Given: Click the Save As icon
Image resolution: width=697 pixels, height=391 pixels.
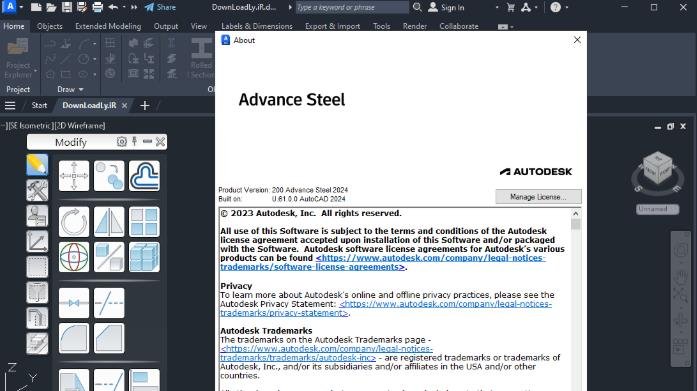Looking at the screenshot, I should [x=82, y=7].
